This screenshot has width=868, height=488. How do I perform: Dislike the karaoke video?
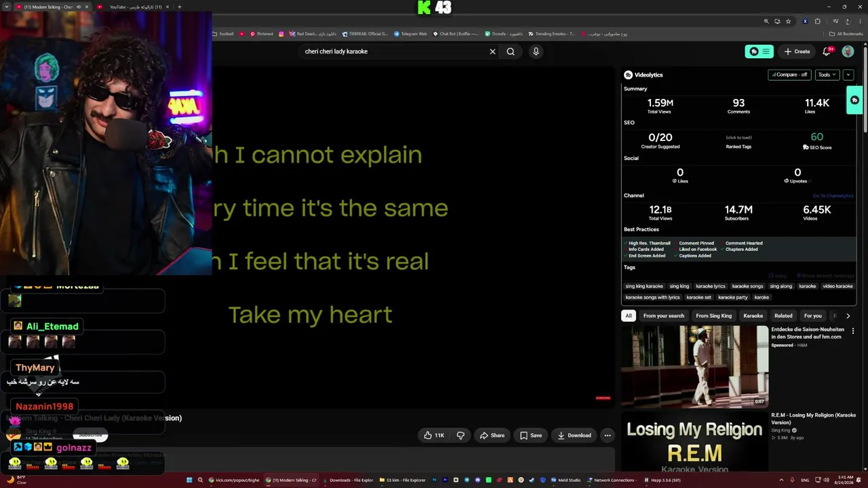click(460, 435)
